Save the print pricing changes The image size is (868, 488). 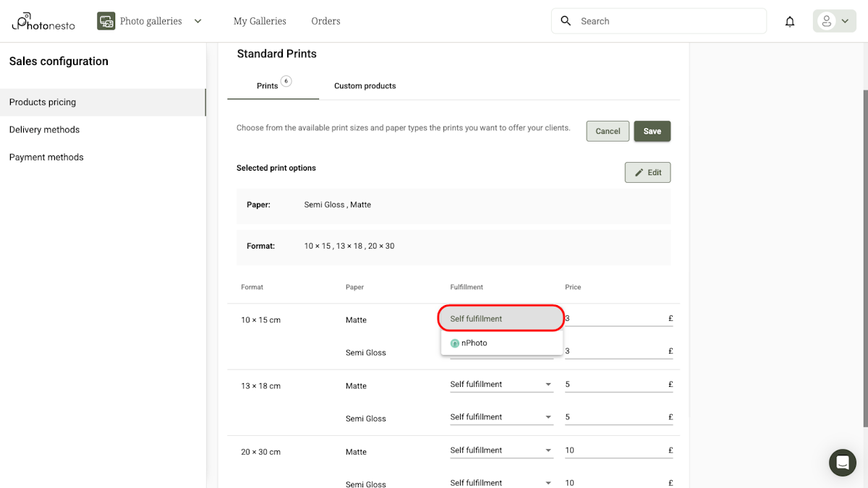pos(652,131)
